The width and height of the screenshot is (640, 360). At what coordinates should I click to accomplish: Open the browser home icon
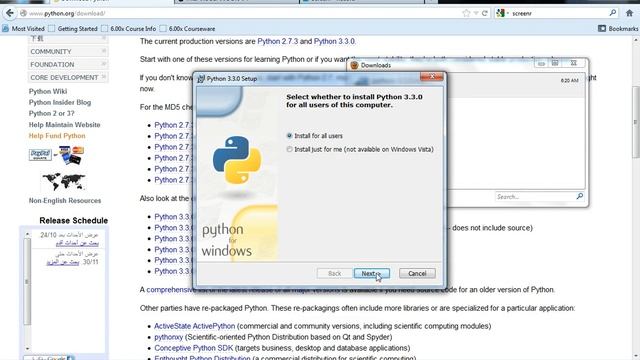point(630,13)
